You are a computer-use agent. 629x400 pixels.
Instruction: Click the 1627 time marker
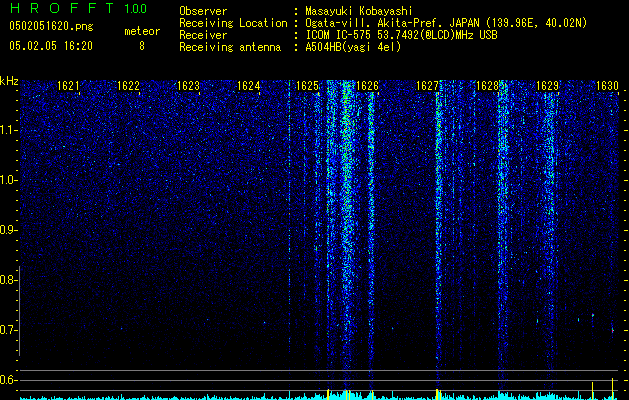428,86
